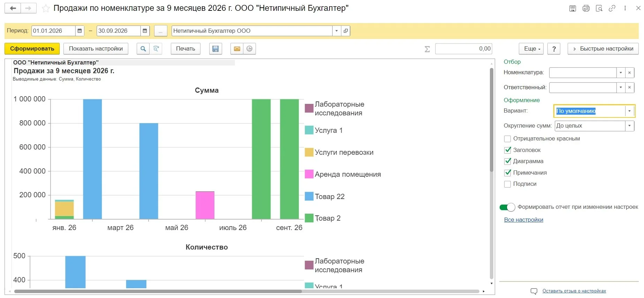
Task: Add report to favorites with the star
Action: 46,8
